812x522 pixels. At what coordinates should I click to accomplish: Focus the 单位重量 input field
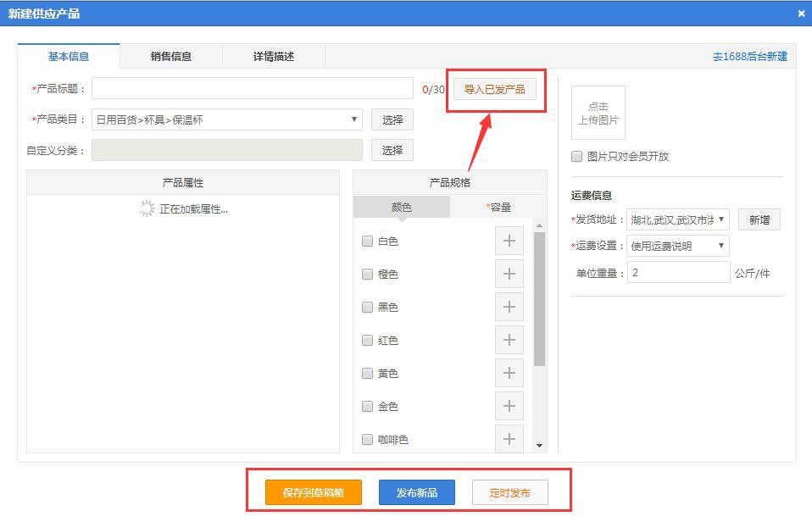(678, 272)
